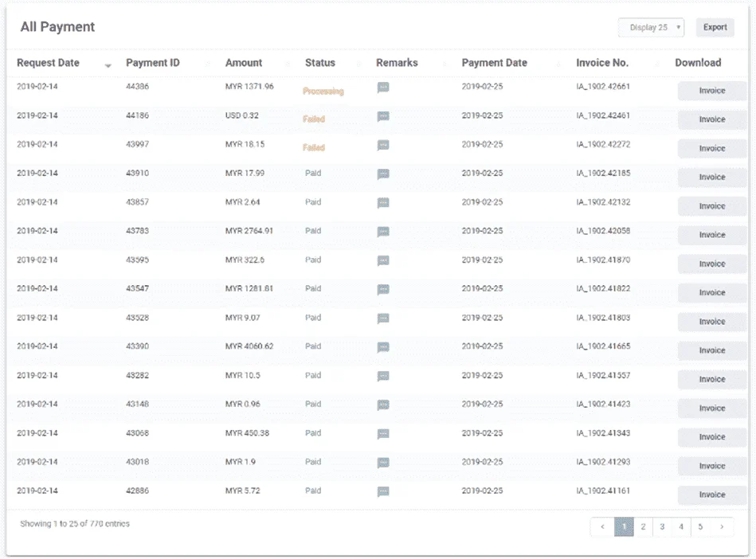Open remarks icon for payment 43018
The image size is (756, 559).
(x=383, y=463)
